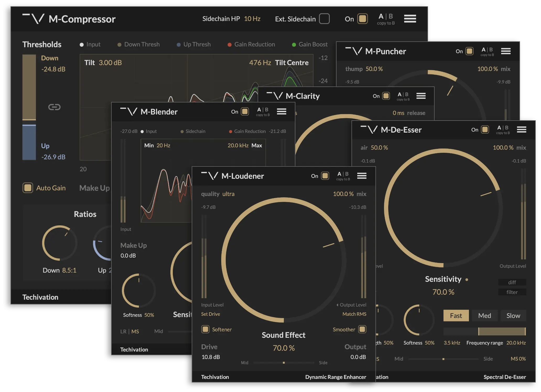541x392 pixels.
Task: Click the Sidechain HP 10 Hz value
Action: pyautogui.click(x=252, y=19)
